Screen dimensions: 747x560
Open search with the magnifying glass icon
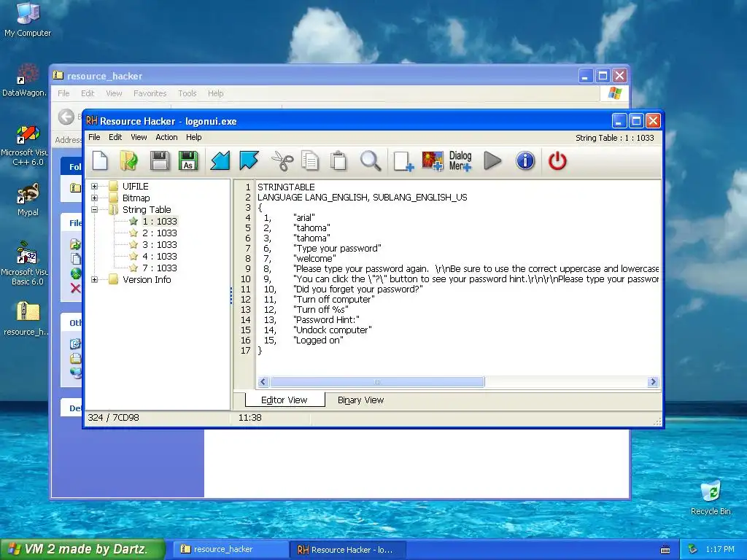pos(370,161)
